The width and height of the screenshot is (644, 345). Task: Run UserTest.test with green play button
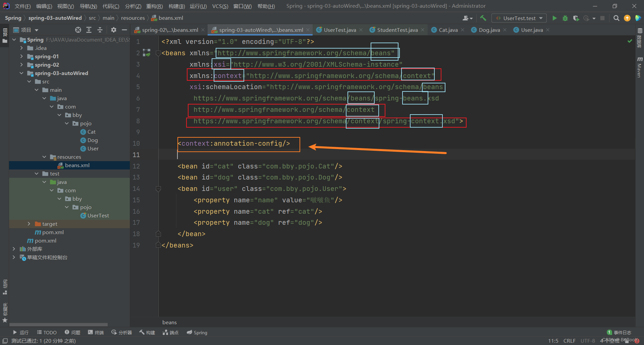point(554,18)
